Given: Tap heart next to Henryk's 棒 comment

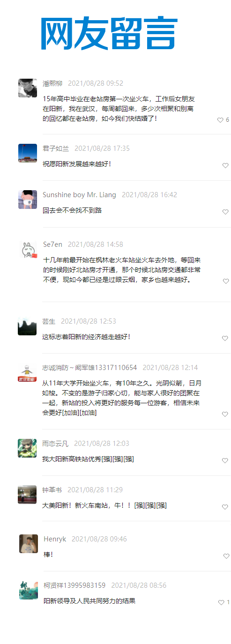Looking at the screenshot, I should click(226, 556).
